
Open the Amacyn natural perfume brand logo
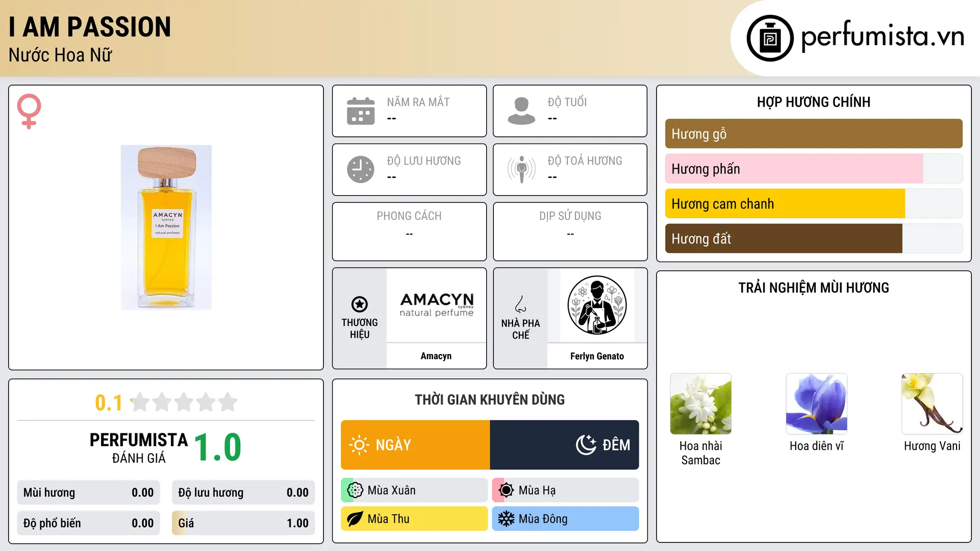(436, 305)
